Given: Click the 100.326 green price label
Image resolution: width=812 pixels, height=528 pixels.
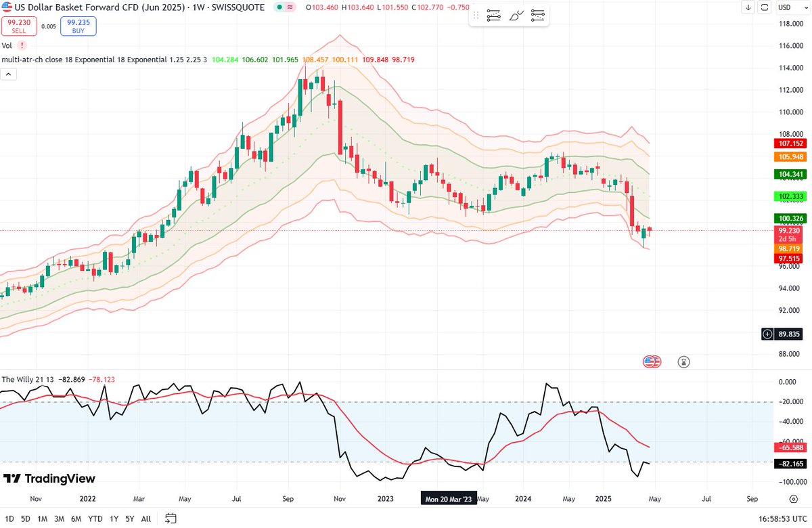Looking at the screenshot, I should tap(791, 218).
